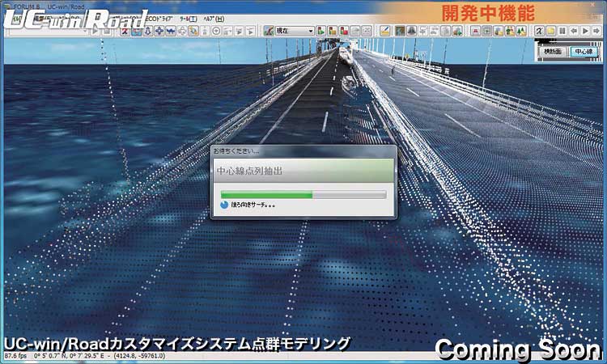The width and height of the screenshot is (607, 364).
Task: Click the left arrow previous button
Action: pyautogui.click(x=574, y=31)
